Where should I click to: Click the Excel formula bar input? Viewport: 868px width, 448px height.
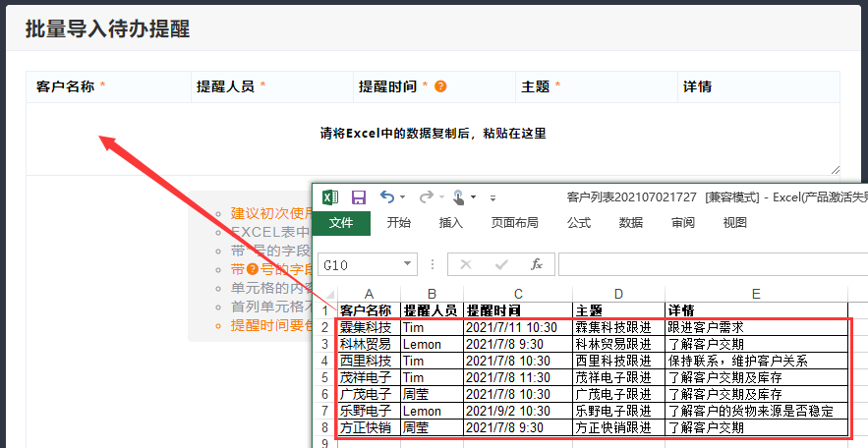pos(708,265)
